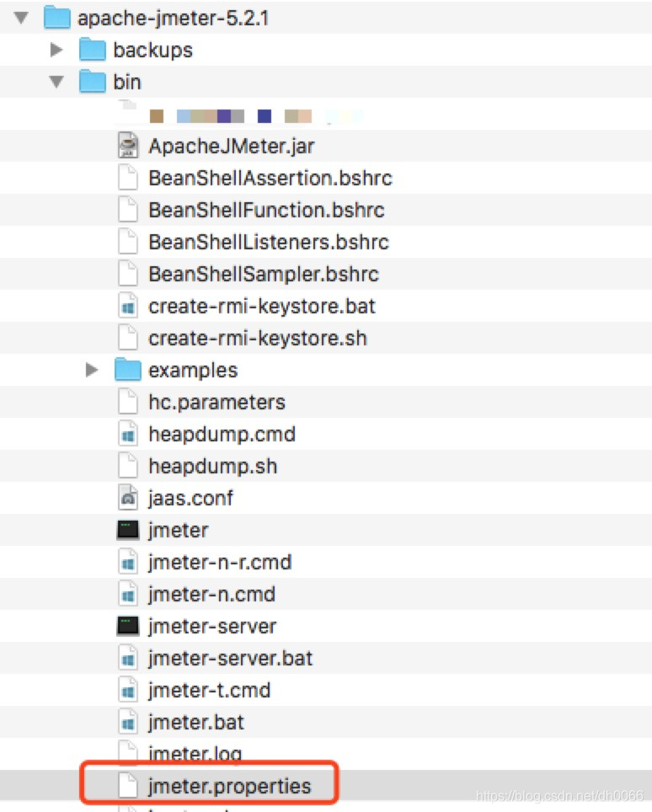Click the examples folder icon
This screenshot has height=812, width=652.
pyautogui.click(x=128, y=370)
